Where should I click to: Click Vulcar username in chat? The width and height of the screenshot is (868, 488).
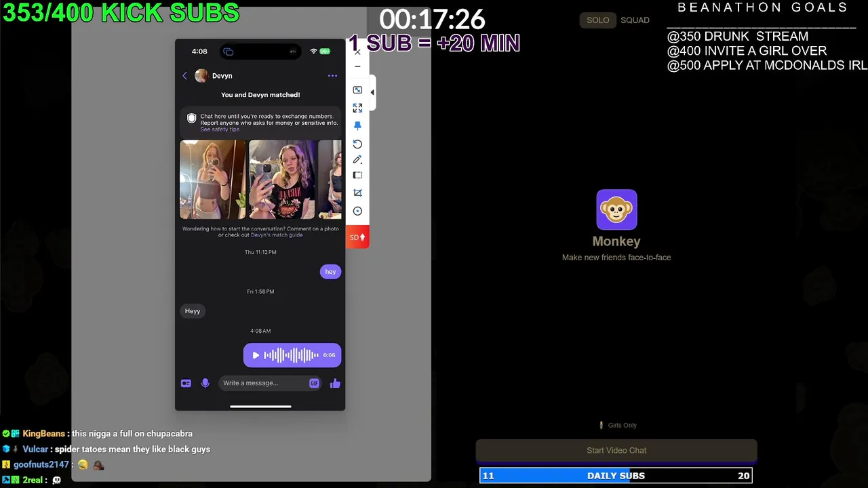(35, 449)
